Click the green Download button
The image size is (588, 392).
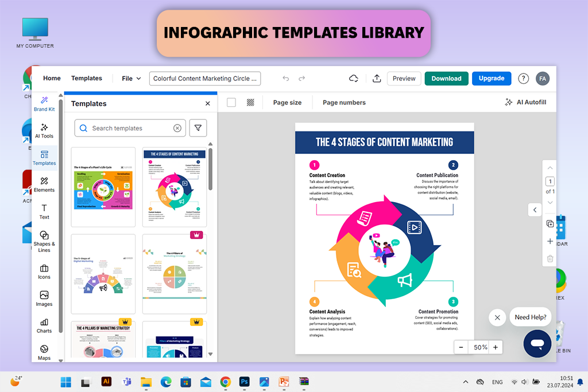point(446,78)
